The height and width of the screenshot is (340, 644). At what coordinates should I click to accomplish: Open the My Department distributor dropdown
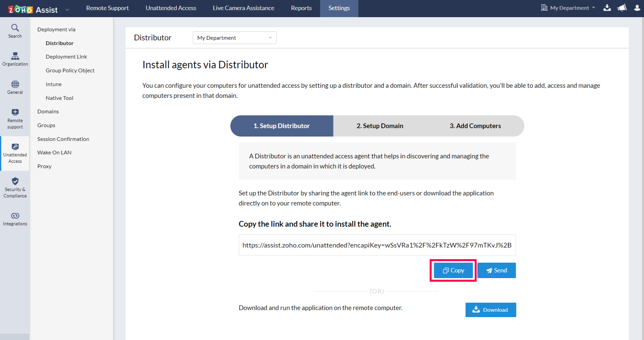pyautogui.click(x=234, y=38)
